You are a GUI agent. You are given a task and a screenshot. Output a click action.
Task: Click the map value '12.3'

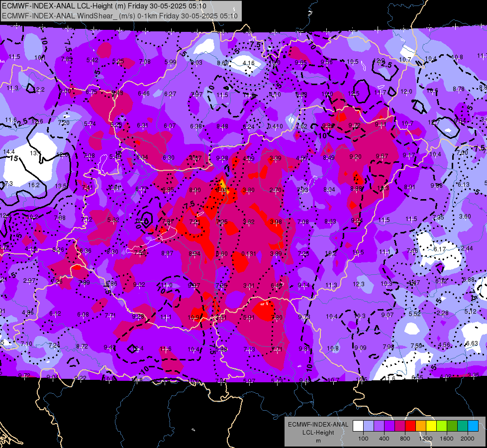pos(359,284)
